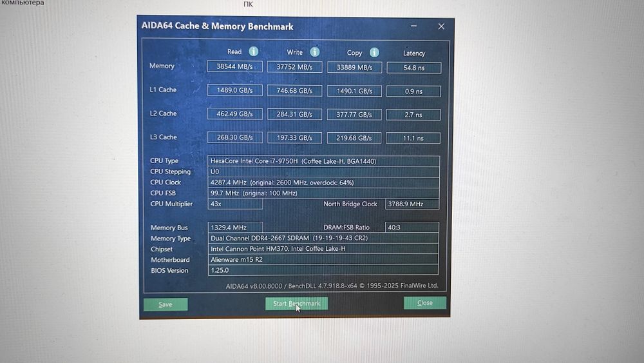Click the L3 Cache row label
Screen dimensions: 644x363
(x=164, y=137)
